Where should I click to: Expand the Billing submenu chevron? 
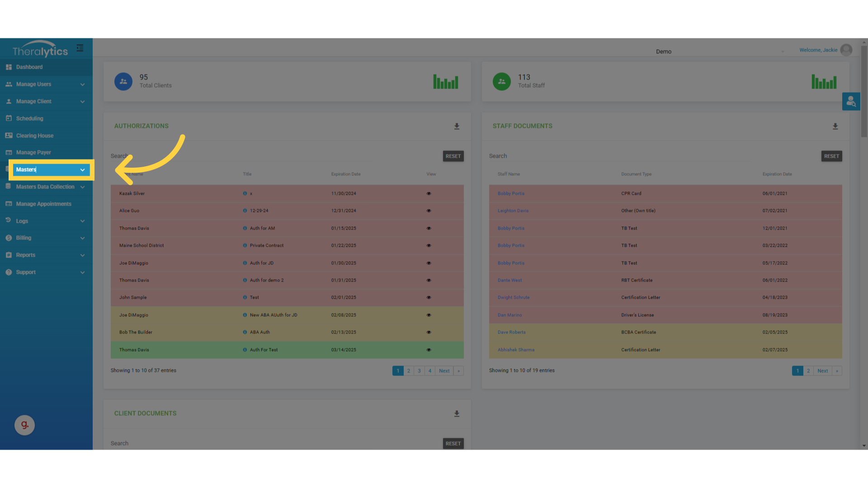(x=82, y=238)
